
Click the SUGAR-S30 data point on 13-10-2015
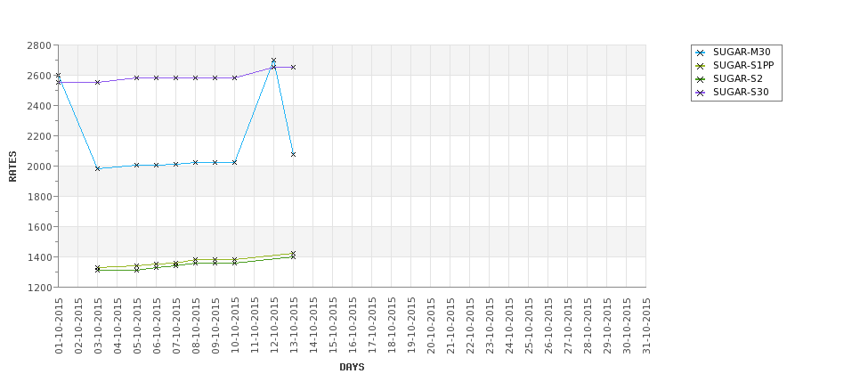(294, 67)
